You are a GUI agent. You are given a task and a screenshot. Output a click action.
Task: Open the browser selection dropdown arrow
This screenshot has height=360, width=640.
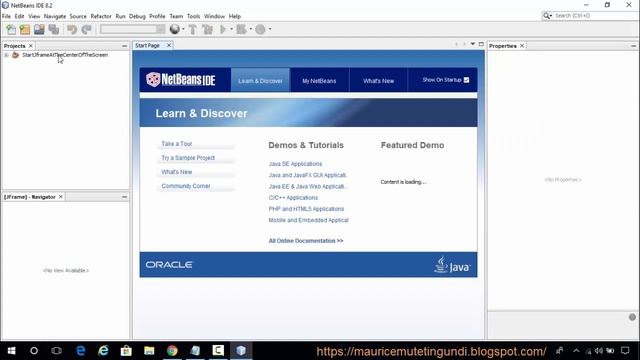[x=183, y=29]
